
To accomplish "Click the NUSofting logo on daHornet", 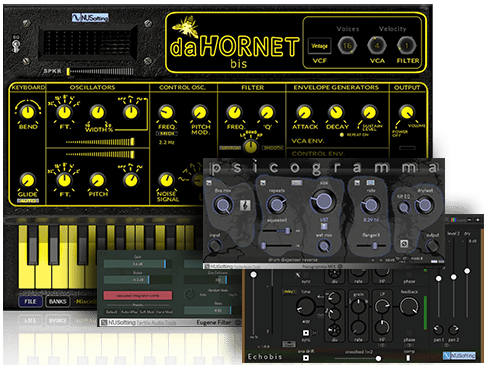I will click(90, 17).
